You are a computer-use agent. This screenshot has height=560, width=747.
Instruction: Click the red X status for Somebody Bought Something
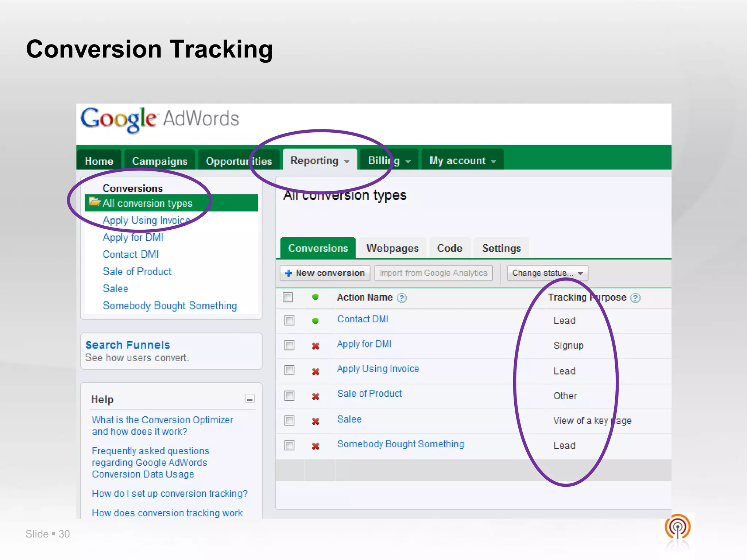[316, 446]
